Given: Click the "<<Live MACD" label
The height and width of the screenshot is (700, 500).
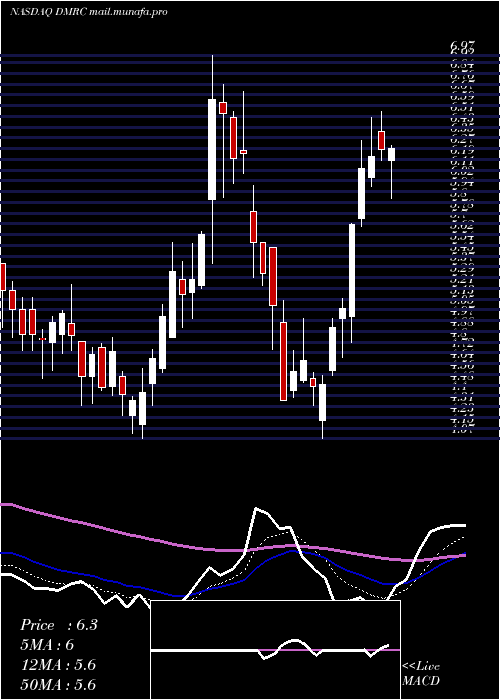Looking at the screenshot, I should click(421, 674).
